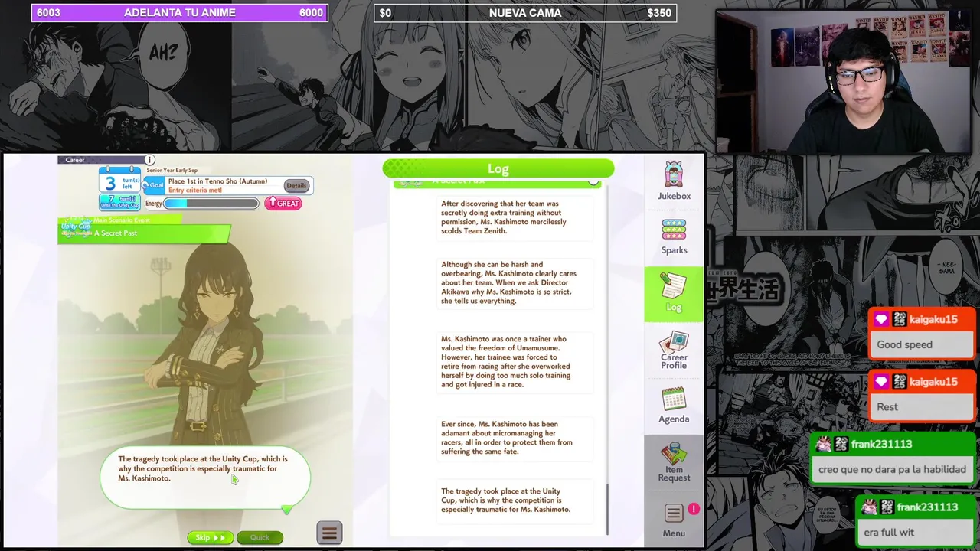Open the story hamburger menu button
Viewport: 980px width, 551px height.
(329, 533)
